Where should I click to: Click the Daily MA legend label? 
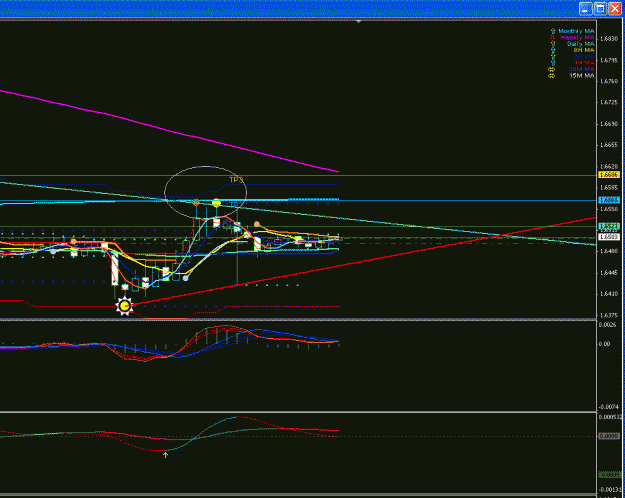tap(581, 43)
